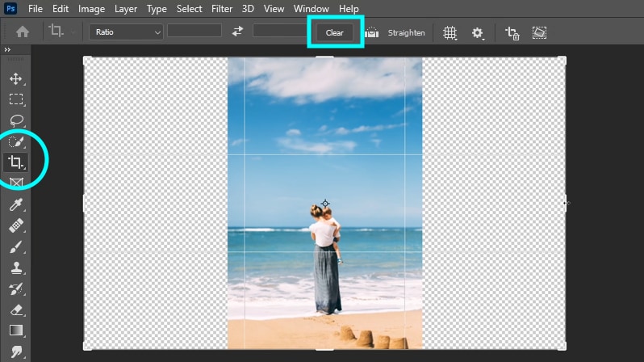Click the crop width input field
The image size is (644, 362).
(194, 31)
